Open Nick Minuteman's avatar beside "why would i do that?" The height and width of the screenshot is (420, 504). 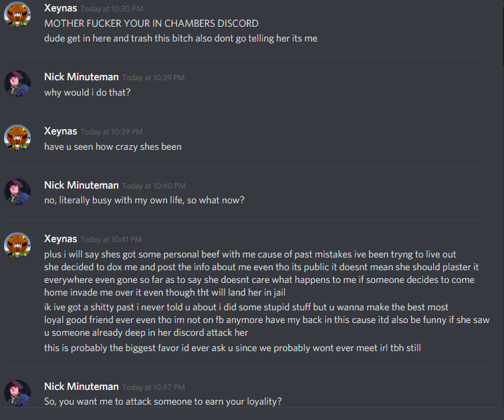(x=17, y=83)
